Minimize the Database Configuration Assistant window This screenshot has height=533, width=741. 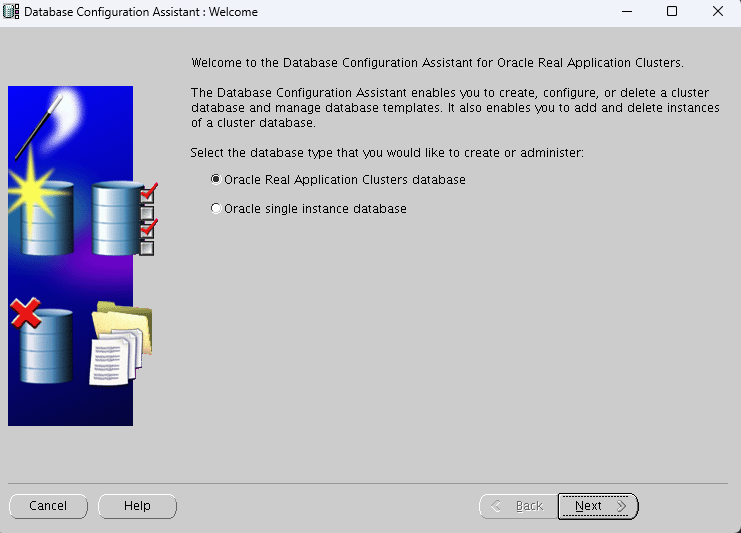pyautogui.click(x=627, y=11)
